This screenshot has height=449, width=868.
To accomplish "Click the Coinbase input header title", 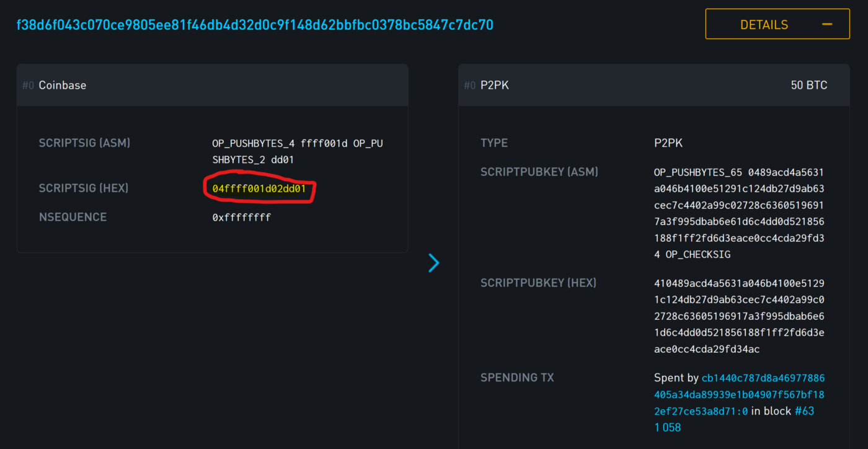I will tap(63, 86).
